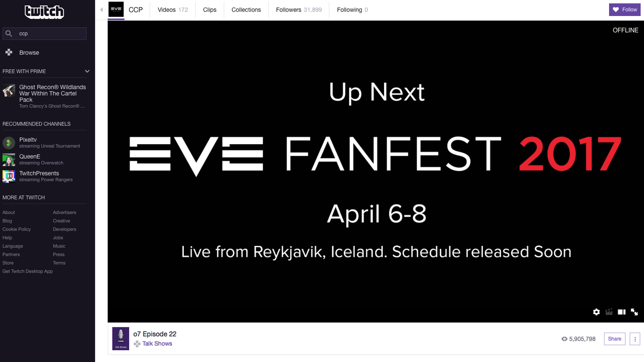
Task: Focus the search field containing 'ccp'
Action: pos(45,34)
